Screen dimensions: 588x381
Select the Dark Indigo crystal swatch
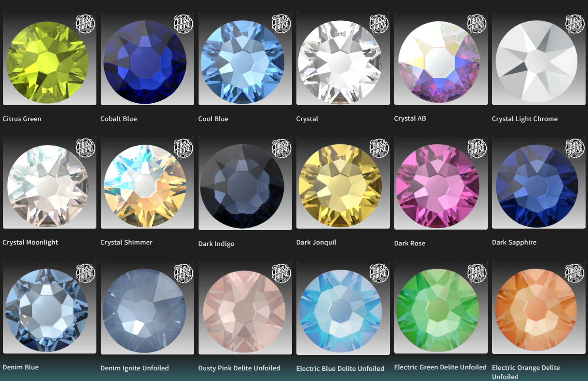click(245, 183)
